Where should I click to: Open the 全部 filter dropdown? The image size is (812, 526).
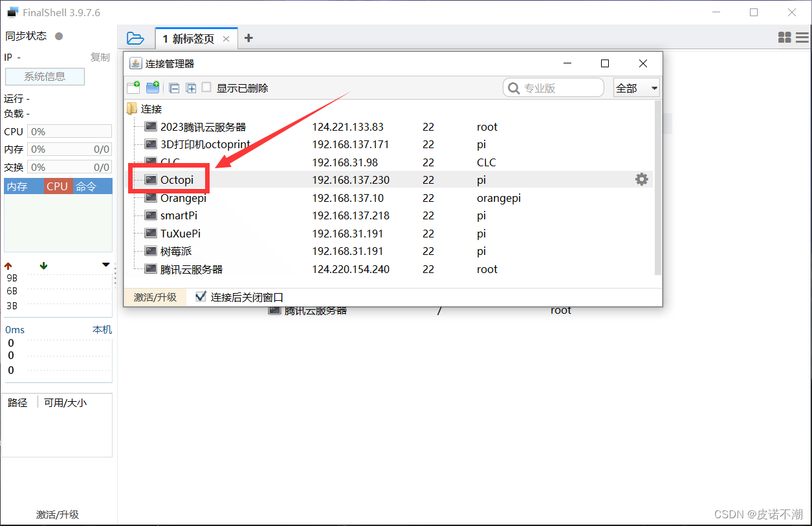pyautogui.click(x=636, y=87)
